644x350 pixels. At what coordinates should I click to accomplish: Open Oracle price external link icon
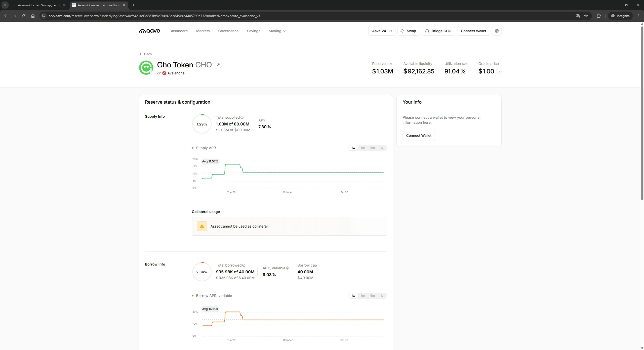click(499, 72)
